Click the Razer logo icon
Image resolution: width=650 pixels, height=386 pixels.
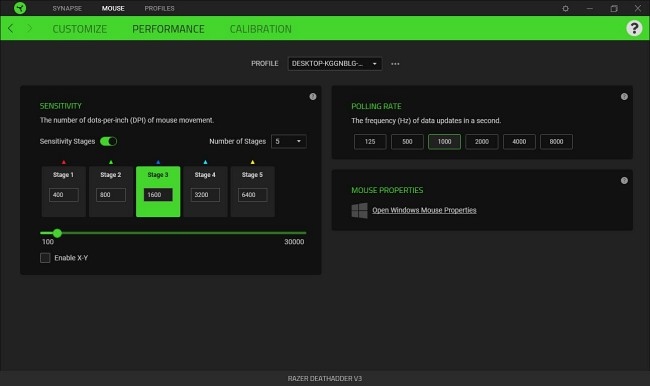coord(19,8)
